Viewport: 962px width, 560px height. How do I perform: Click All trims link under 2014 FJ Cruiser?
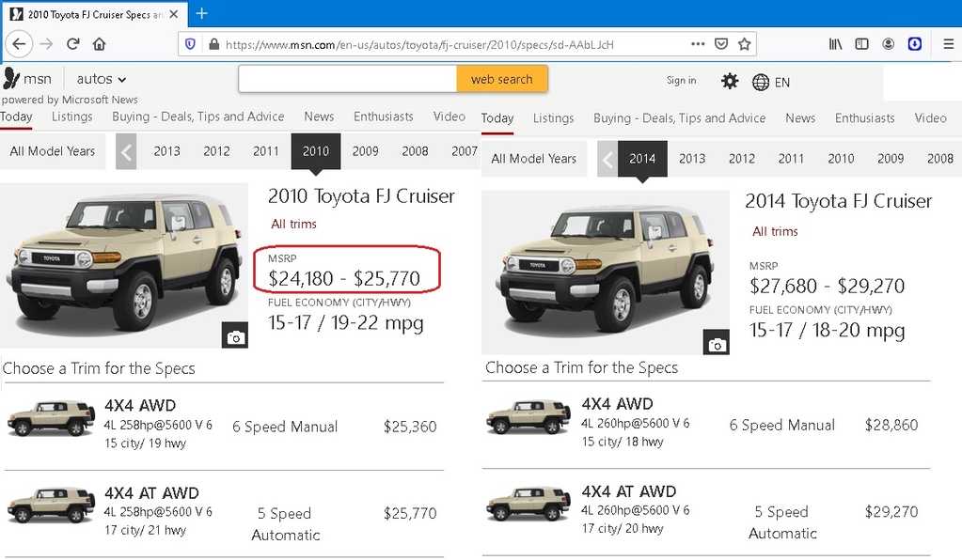click(775, 231)
